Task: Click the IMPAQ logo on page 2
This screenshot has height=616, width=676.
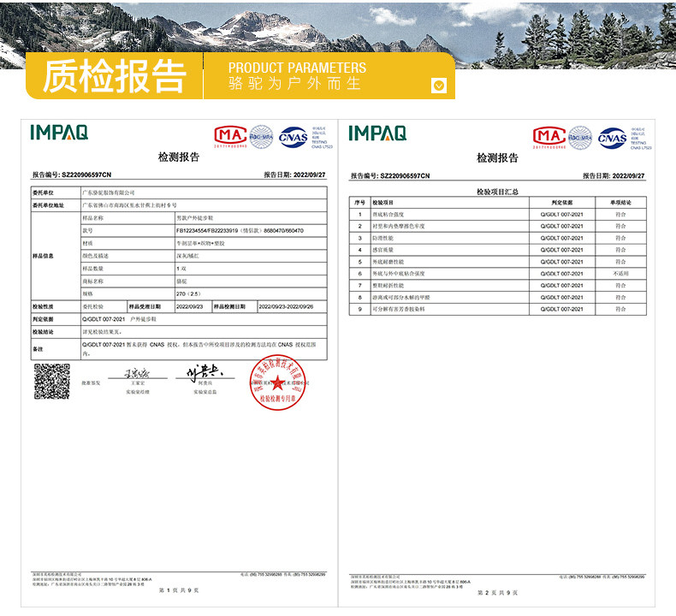Action: pyautogui.click(x=377, y=133)
